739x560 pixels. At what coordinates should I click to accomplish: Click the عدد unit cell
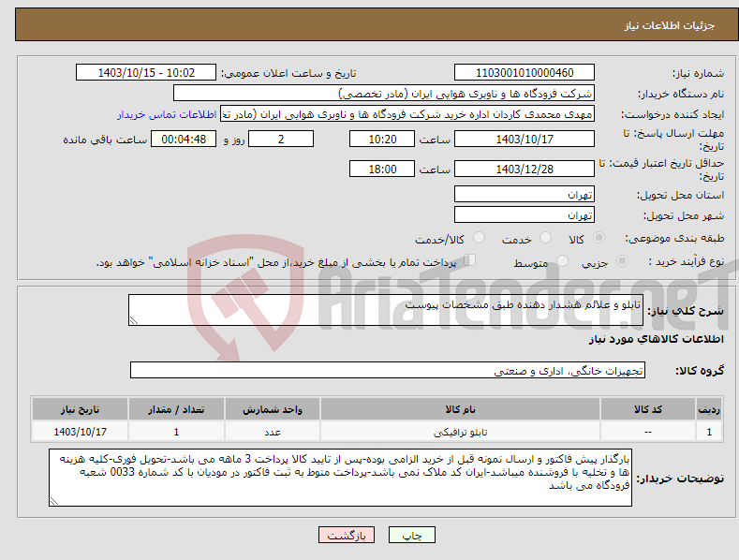[273, 432]
